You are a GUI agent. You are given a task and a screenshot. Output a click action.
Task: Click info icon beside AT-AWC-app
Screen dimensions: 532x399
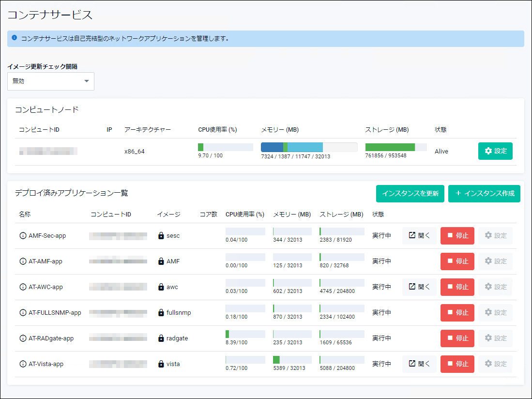(x=23, y=287)
